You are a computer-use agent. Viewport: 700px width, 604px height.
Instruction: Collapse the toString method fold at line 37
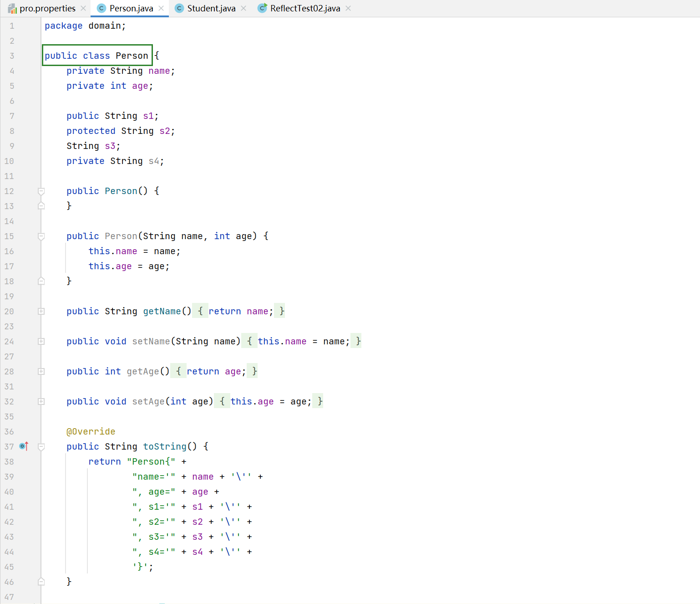pyautogui.click(x=41, y=447)
